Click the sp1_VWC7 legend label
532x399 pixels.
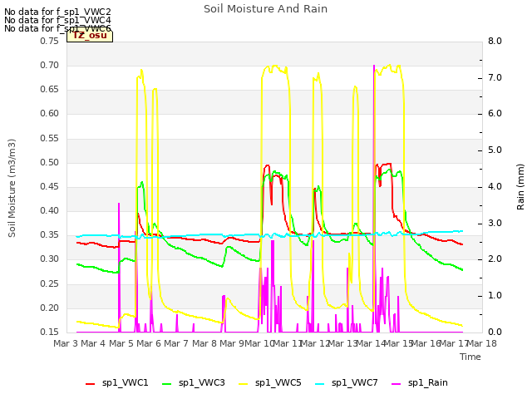pyautogui.click(x=355, y=382)
